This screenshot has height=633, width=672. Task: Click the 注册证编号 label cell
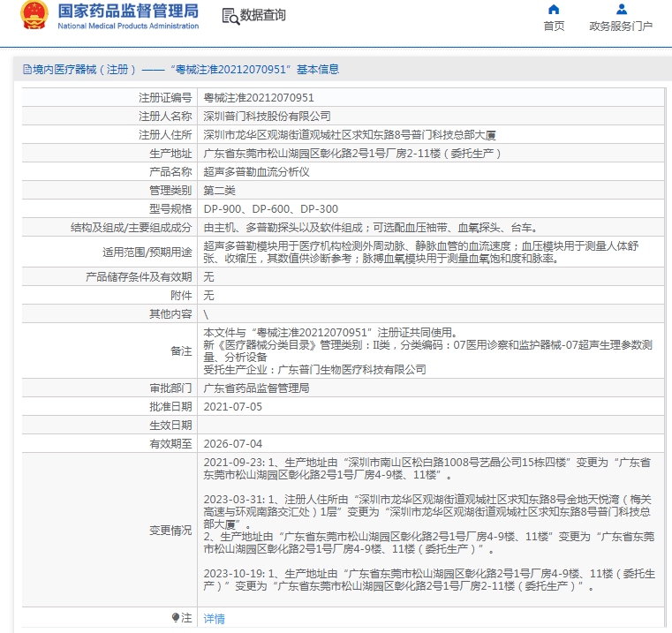[x=109, y=98]
